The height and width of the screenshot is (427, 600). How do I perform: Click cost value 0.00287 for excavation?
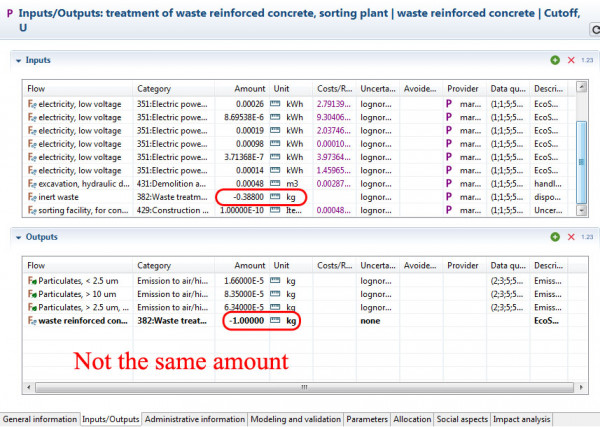[334, 184]
